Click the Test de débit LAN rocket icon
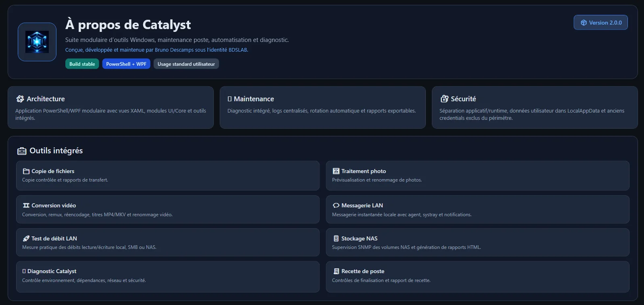This screenshot has width=644, height=305. 26,238
